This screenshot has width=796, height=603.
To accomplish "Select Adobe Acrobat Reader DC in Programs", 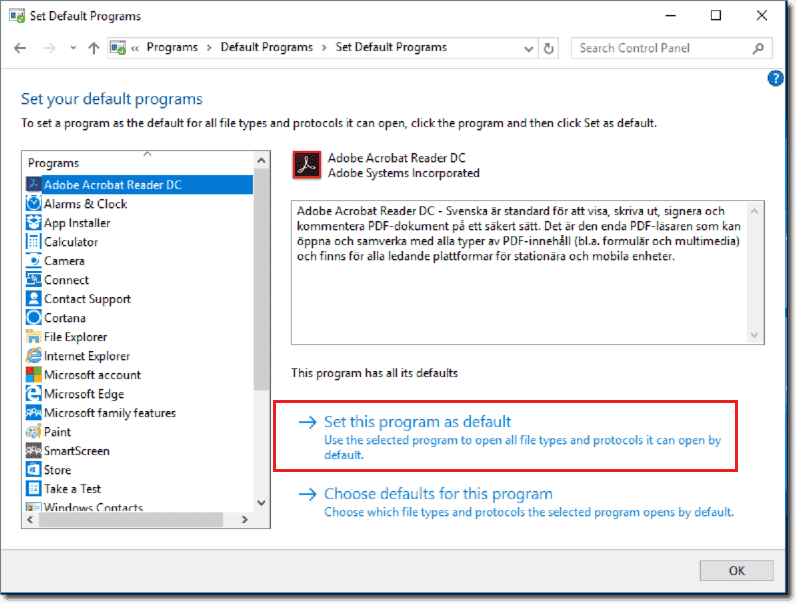I will (139, 184).
